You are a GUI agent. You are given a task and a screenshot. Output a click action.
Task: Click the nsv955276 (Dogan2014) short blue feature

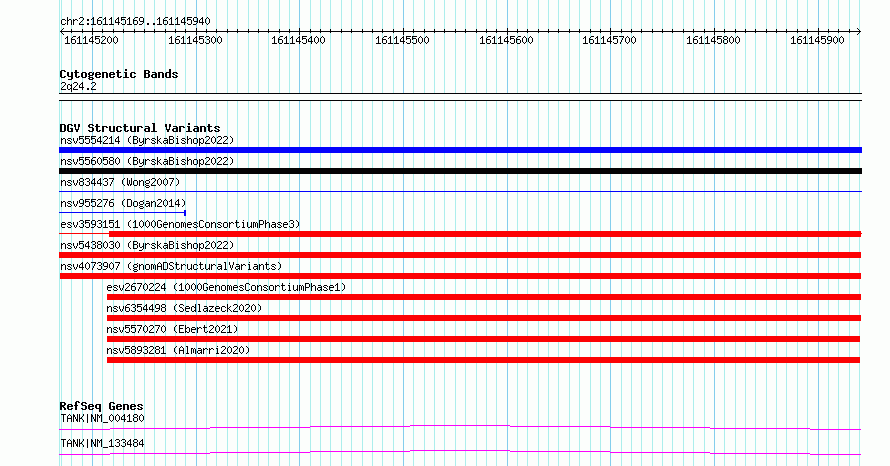(123, 213)
